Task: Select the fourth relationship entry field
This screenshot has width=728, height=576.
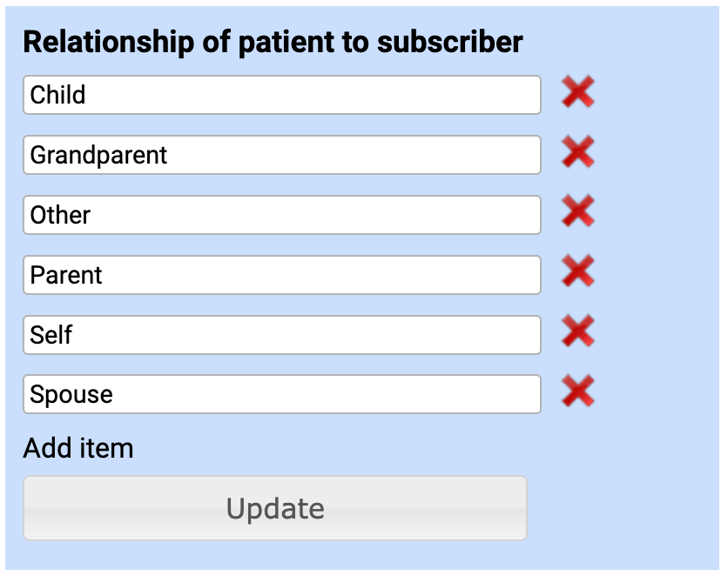Action: point(280,275)
